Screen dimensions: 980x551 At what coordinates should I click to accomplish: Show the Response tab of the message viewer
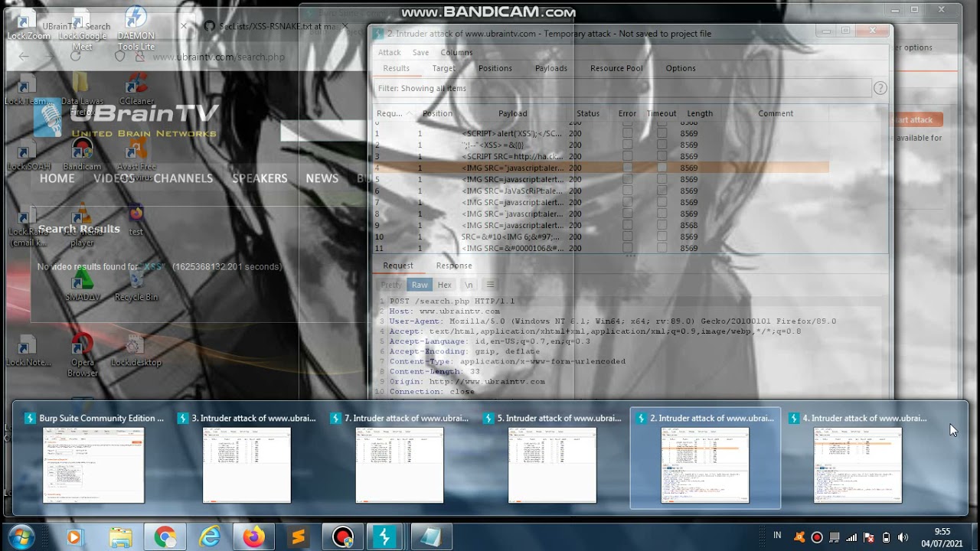coord(454,266)
